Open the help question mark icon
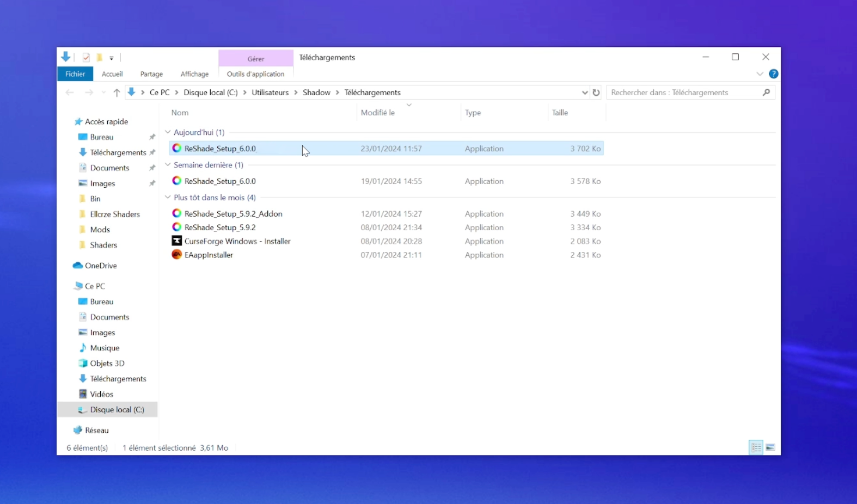The height and width of the screenshot is (504, 857). coord(773,74)
